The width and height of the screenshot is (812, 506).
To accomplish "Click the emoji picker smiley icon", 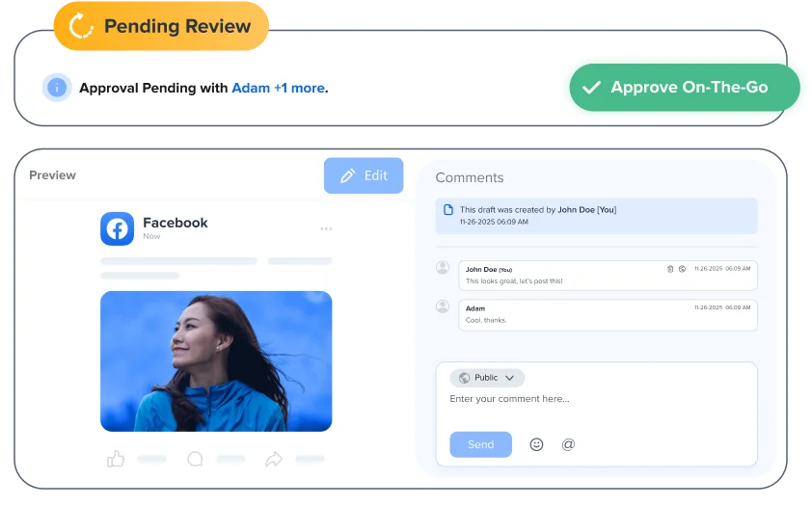I will [537, 444].
